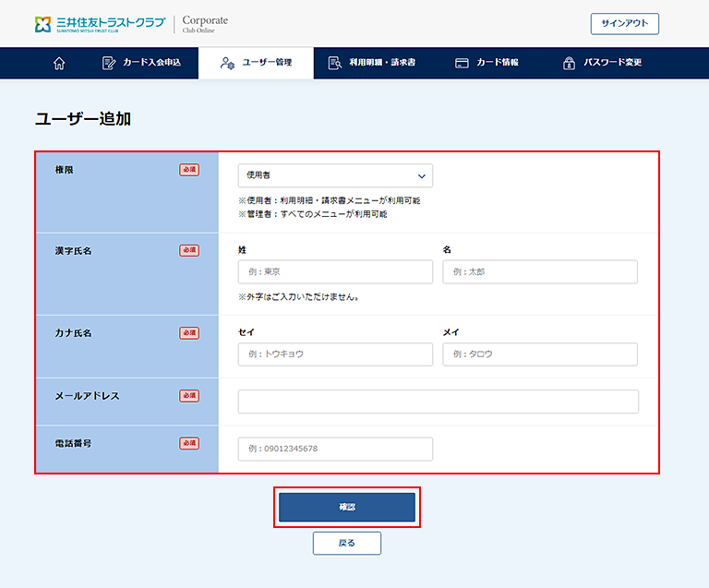Click the 権限 row label
The image size is (709, 588).
(64, 170)
